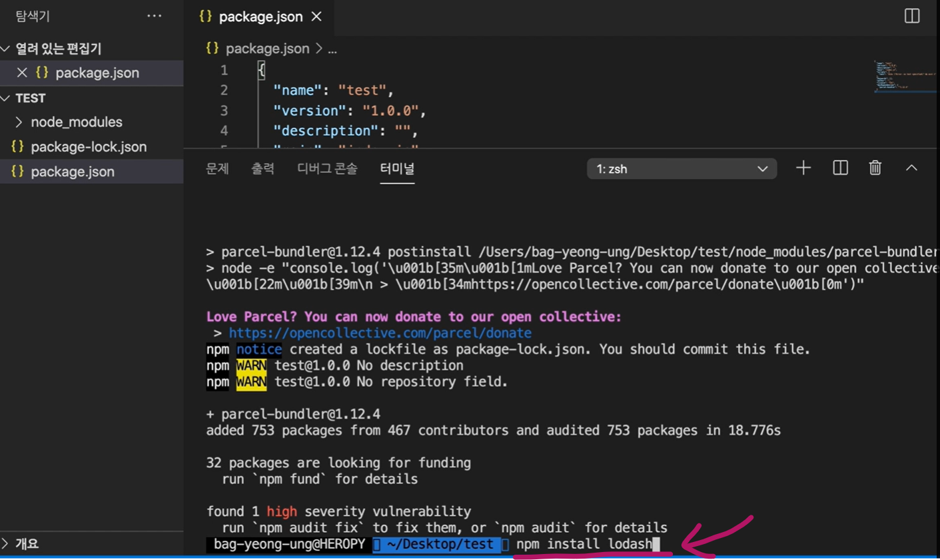Open the opencollective.com parcel donate link
Viewport: 940px width, 560px height.
(x=380, y=333)
